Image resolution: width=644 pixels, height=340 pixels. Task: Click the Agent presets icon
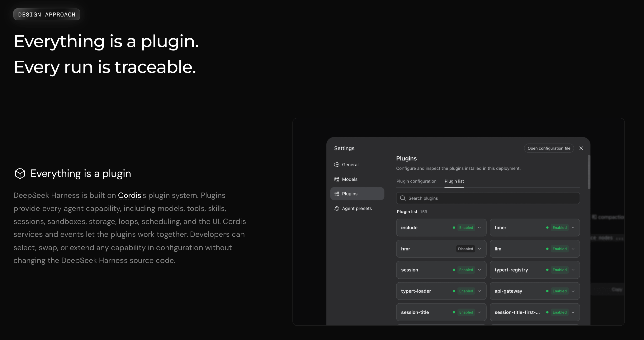[337, 208]
